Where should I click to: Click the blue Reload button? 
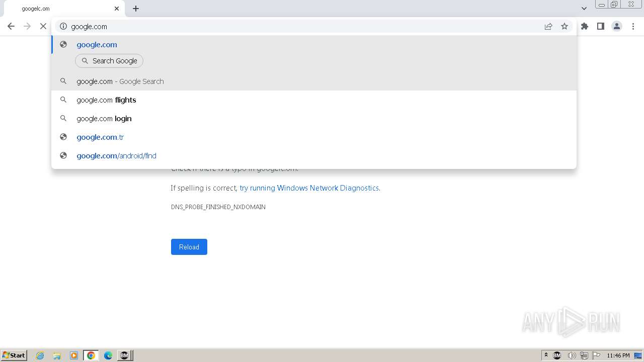pyautogui.click(x=189, y=247)
